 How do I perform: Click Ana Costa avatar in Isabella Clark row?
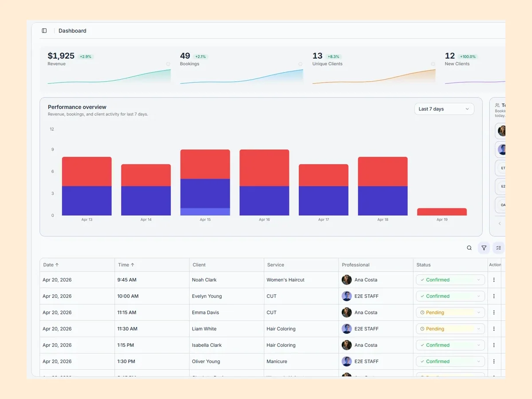(x=347, y=345)
